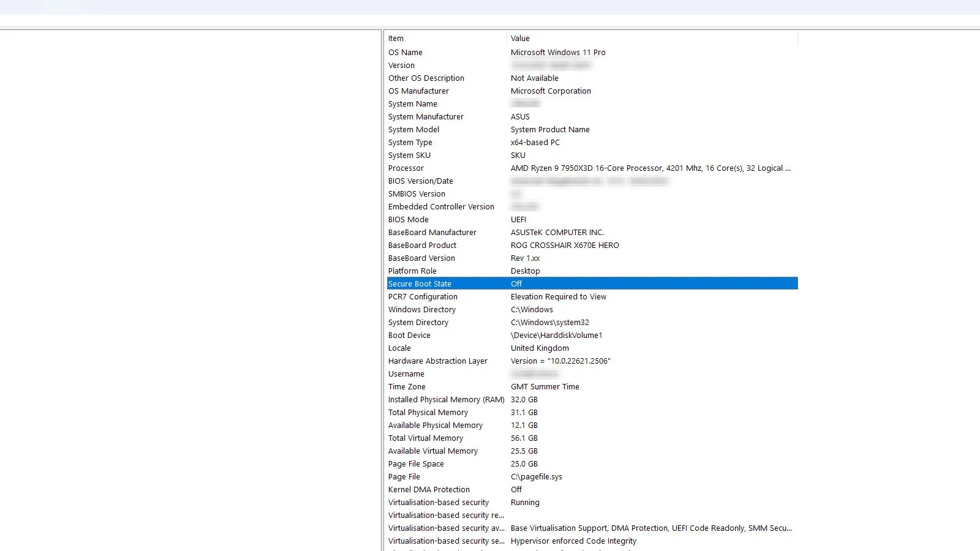Click the United Kingdom locale value
This screenshot has width=980, height=551.
click(540, 348)
